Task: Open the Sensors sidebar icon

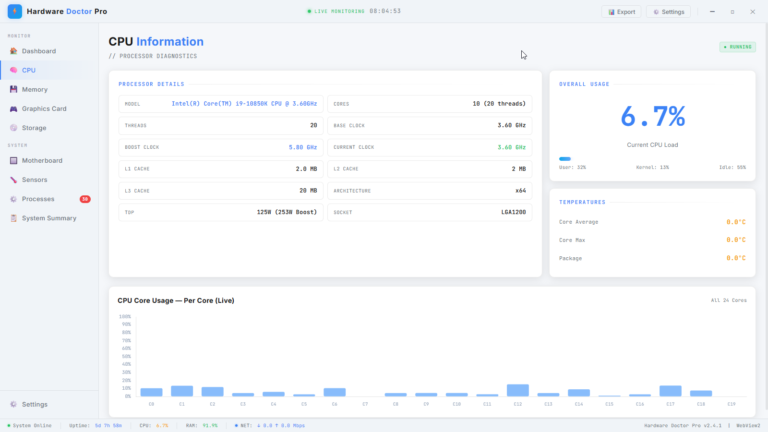Action: [x=13, y=180]
